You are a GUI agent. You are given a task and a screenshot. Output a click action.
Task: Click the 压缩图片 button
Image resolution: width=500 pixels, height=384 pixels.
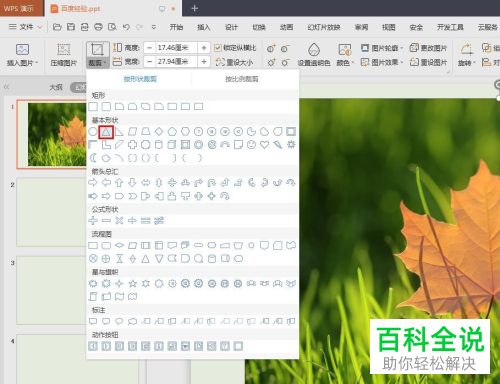click(x=63, y=55)
